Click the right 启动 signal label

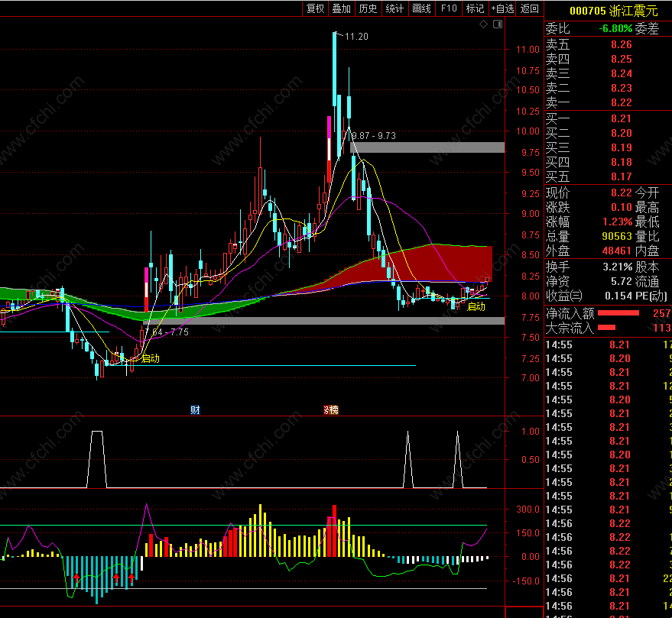[476, 306]
